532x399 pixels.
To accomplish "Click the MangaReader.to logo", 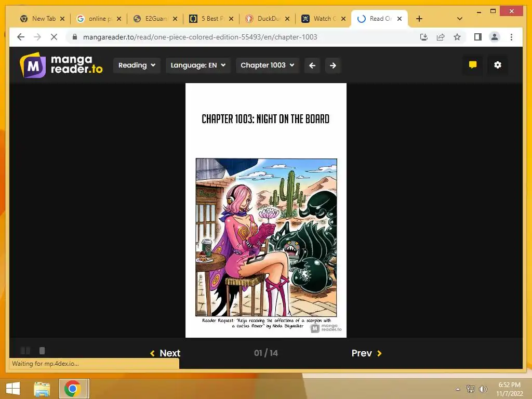I will 61,65.
